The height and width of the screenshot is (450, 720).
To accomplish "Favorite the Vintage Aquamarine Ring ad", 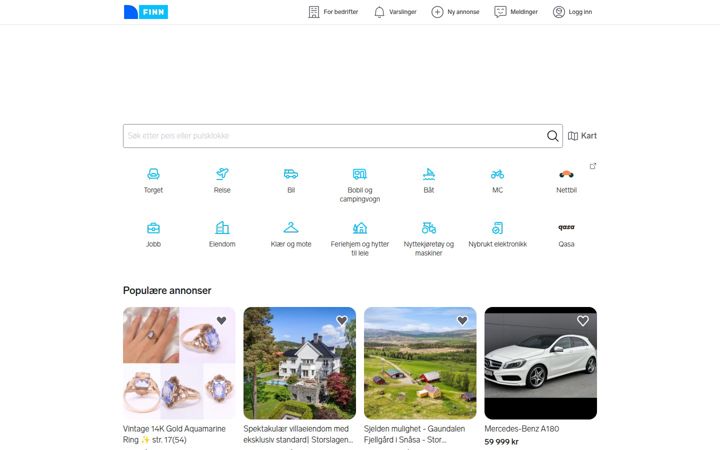I will (x=221, y=321).
